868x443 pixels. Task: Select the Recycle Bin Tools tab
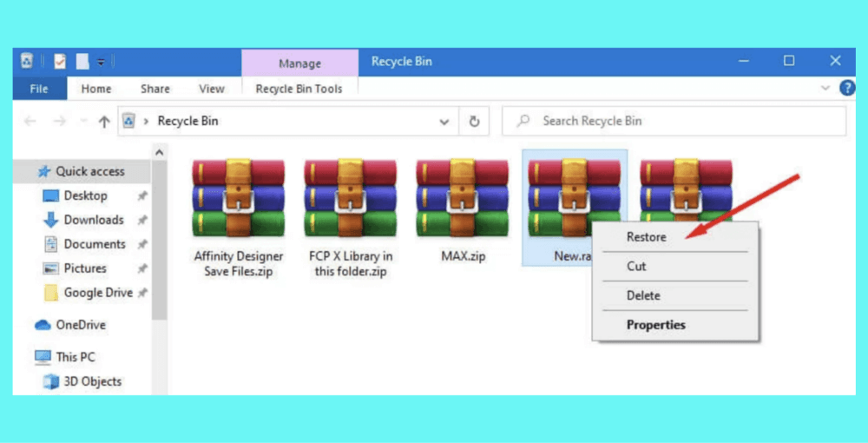point(299,89)
